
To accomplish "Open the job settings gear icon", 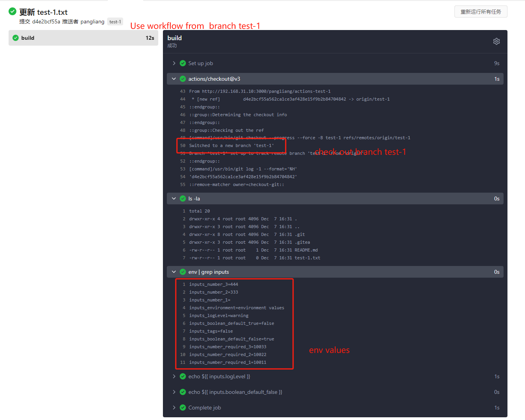I will [496, 41].
